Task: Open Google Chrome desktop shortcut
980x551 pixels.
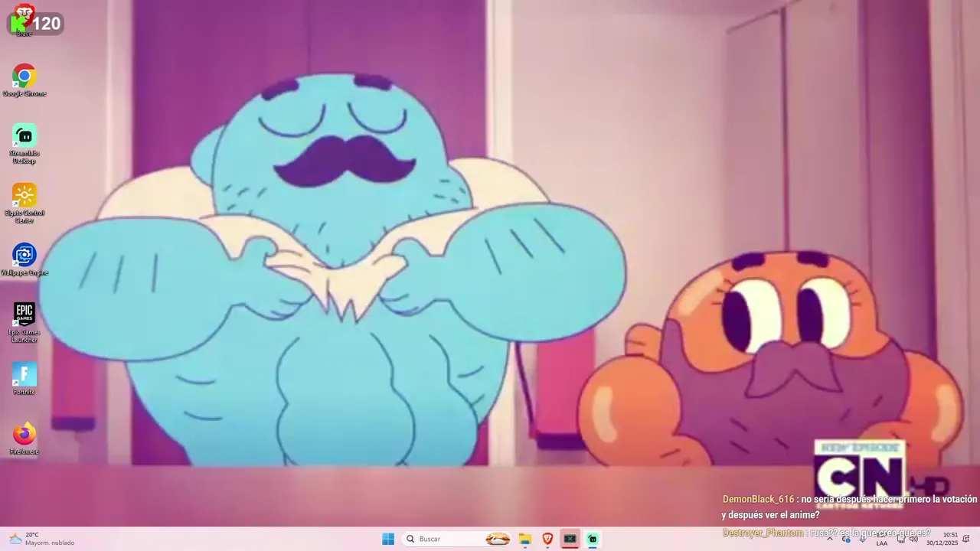Action: coord(24,80)
